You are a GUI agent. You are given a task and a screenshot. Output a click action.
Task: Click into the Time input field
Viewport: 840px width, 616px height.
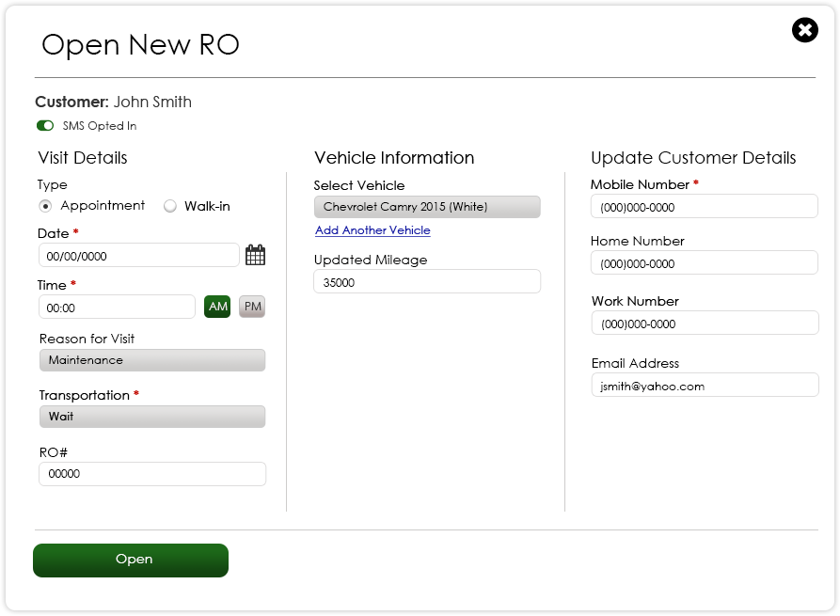coord(117,307)
